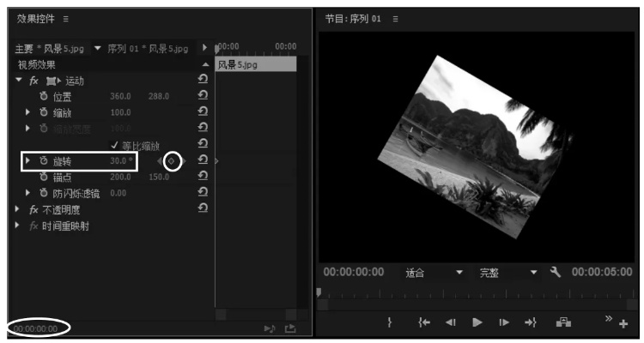
Task: Open monitor settings wrench icon
Action: coord(556,272)
